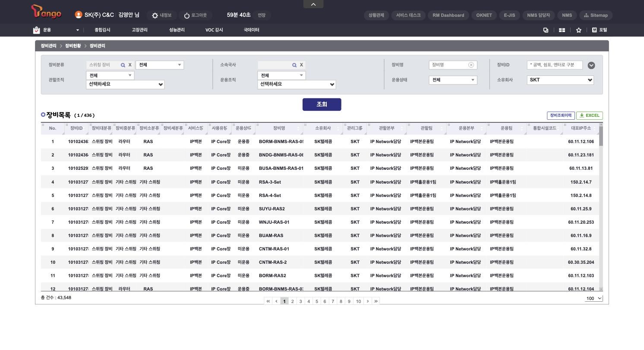Viewport: 644px width, 350px height.
Task: Switch to grid layout icon
Action: point(562,30)
